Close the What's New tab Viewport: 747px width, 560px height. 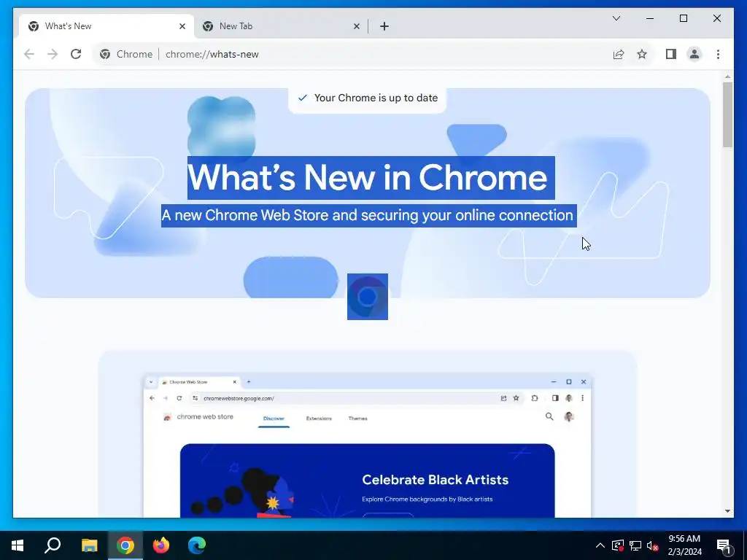click(x=182, y=26)
